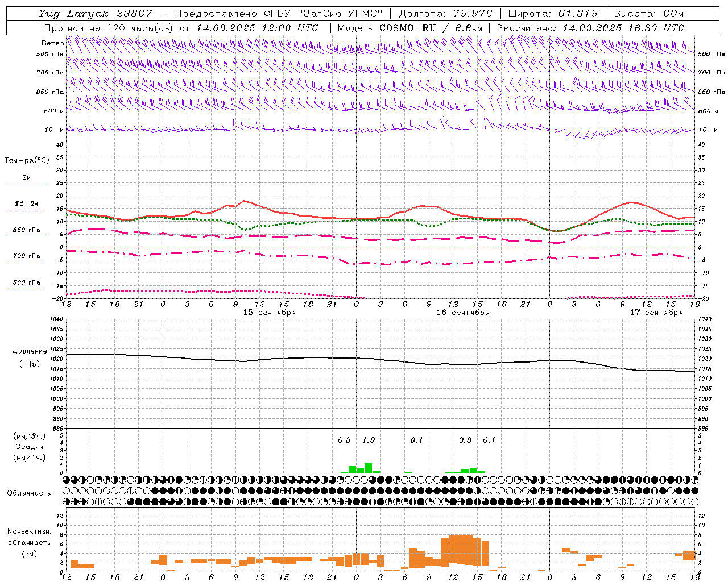728x582 pixels.
Task: Click the Рассчитано: 14.09.2025 16:39 UTC text
Action: (x=591, y=28)
